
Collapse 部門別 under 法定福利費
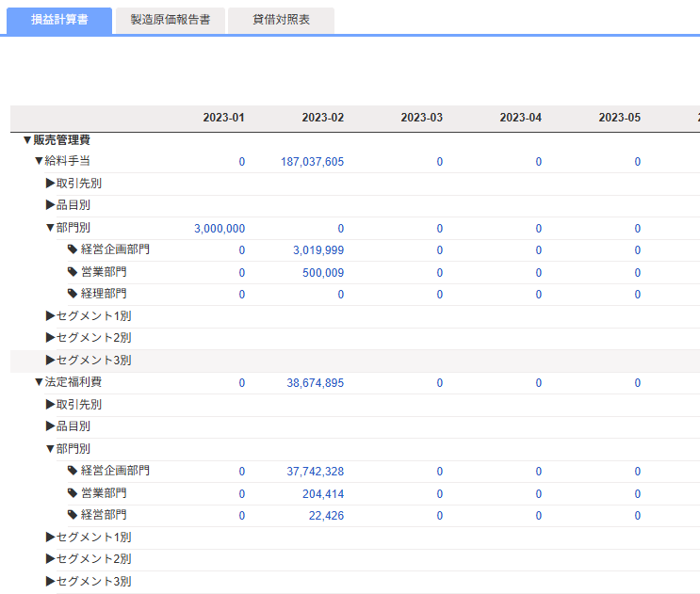51,449
